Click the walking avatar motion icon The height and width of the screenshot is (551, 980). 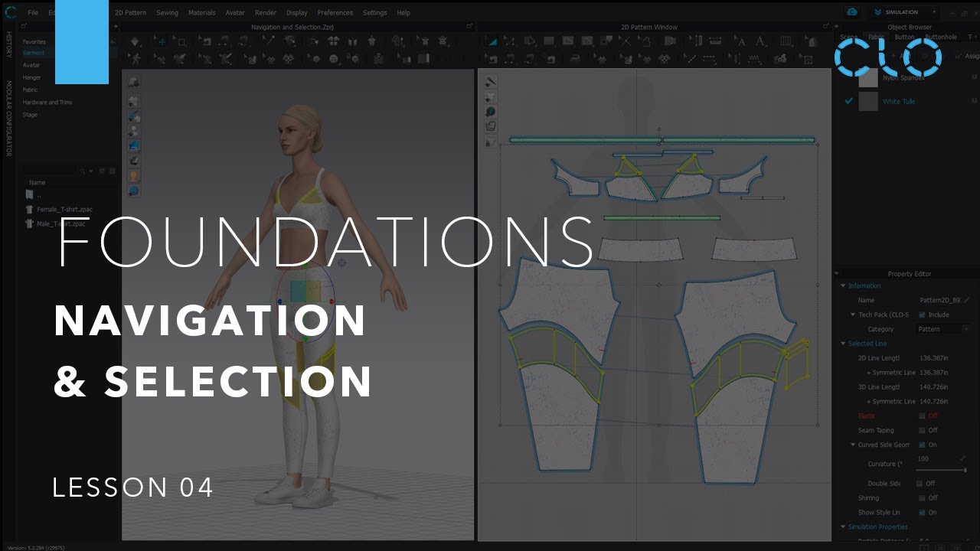point(135,59)
